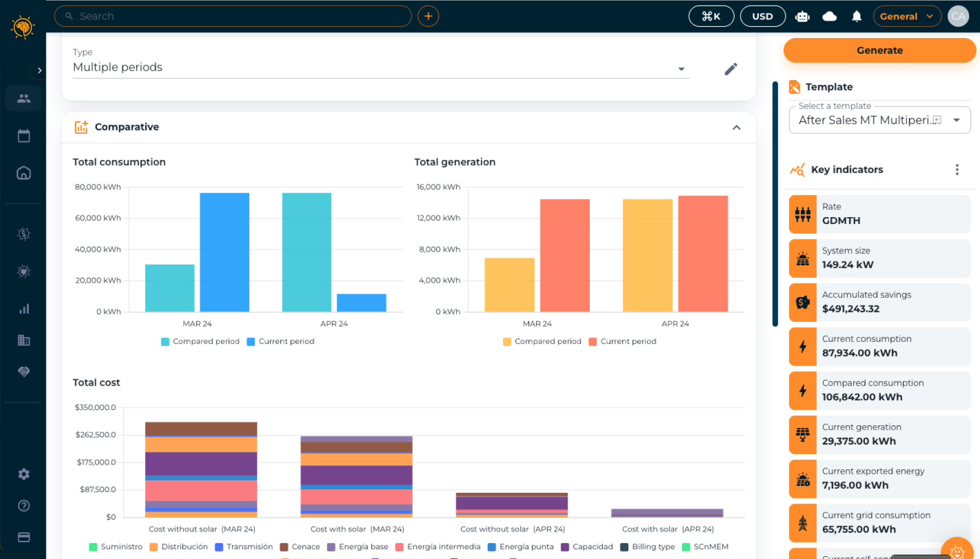980x559 pixels.
Task: Open the General workspace menu
Action: click(x=907, y=16)
